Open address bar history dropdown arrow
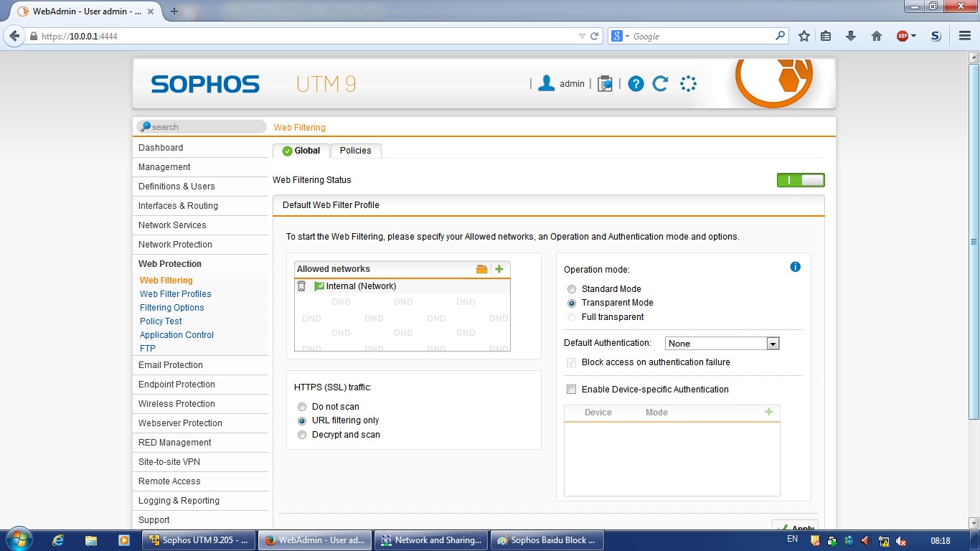This screenshot has height=551, width=980. 582,36
